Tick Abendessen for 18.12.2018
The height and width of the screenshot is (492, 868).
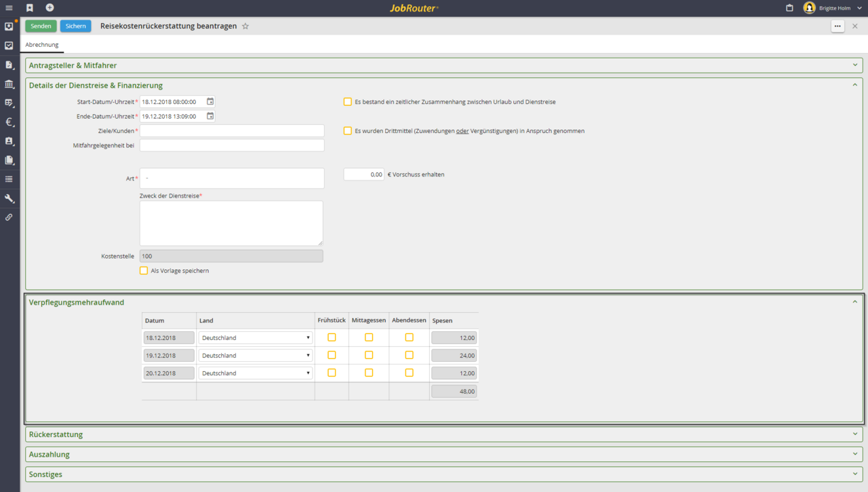pyautogui.click(x=409, y=337)
